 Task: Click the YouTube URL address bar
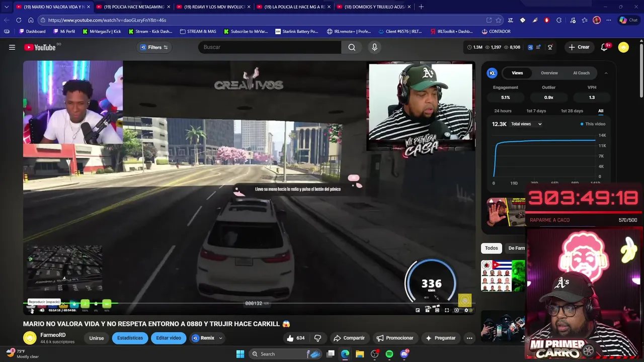click(x=262, y=20)
